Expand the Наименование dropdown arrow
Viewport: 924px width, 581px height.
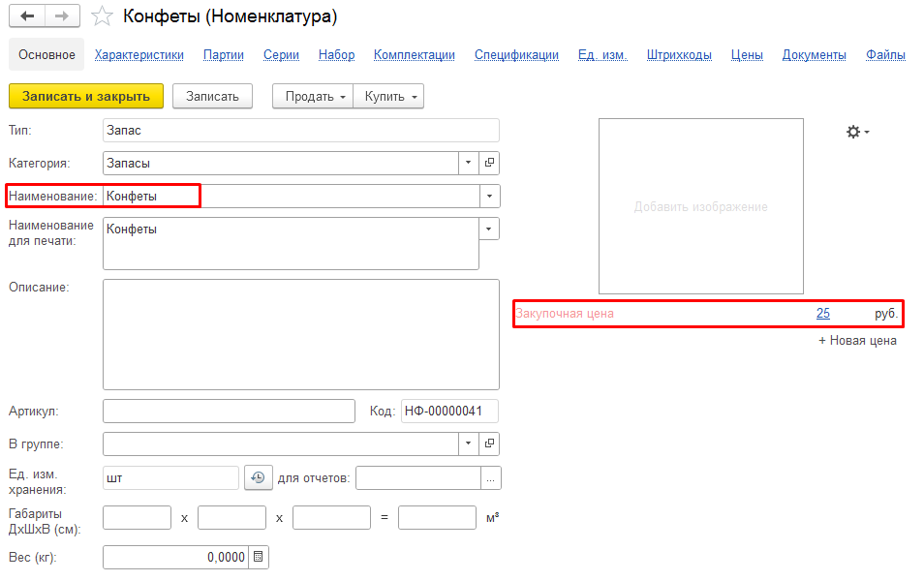489,197
